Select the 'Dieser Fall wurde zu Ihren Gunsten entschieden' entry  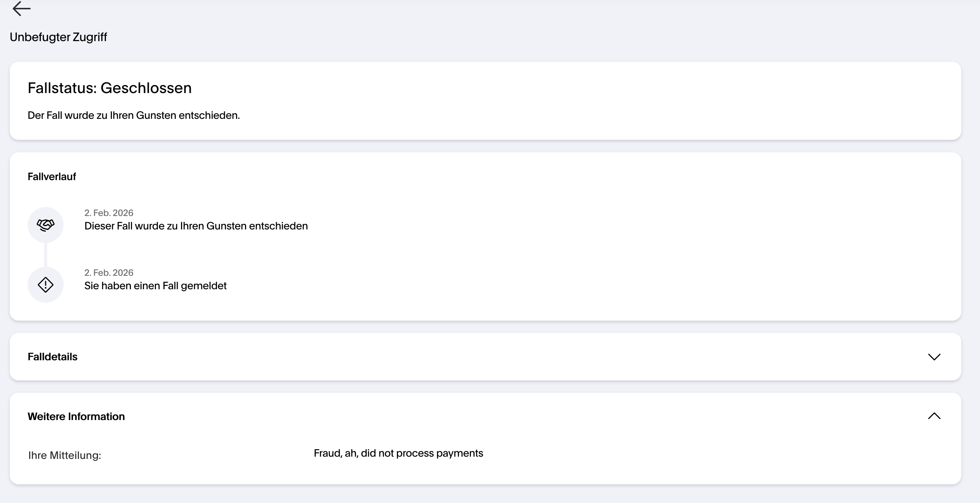pyautogui.click(x=196, y=226)
